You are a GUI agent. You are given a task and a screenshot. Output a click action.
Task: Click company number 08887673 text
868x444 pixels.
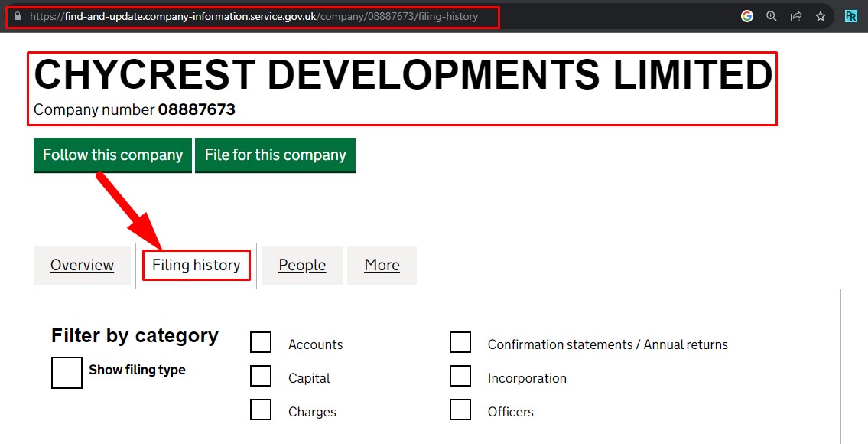tap(135, 109)
